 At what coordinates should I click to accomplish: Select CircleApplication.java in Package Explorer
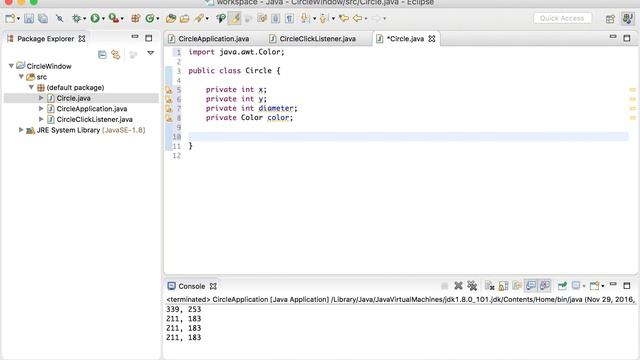[92, 109]
